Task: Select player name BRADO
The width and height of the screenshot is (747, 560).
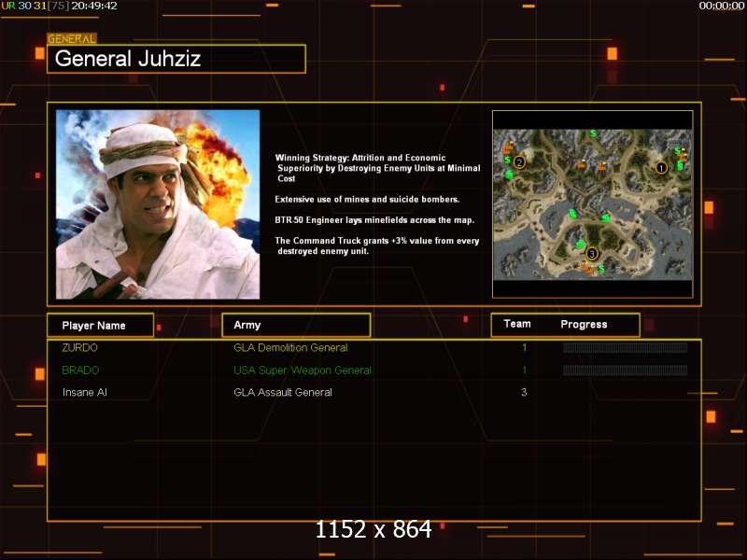Action: point(80,370)
